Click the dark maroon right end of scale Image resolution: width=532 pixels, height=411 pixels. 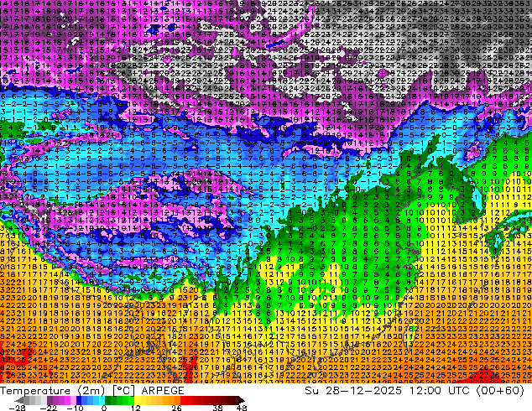(241, 400)
